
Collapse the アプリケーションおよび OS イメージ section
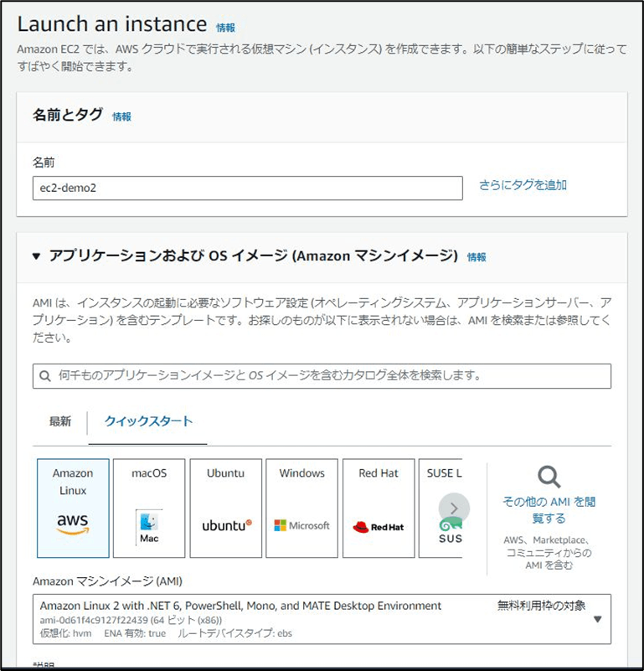(36, 256)
